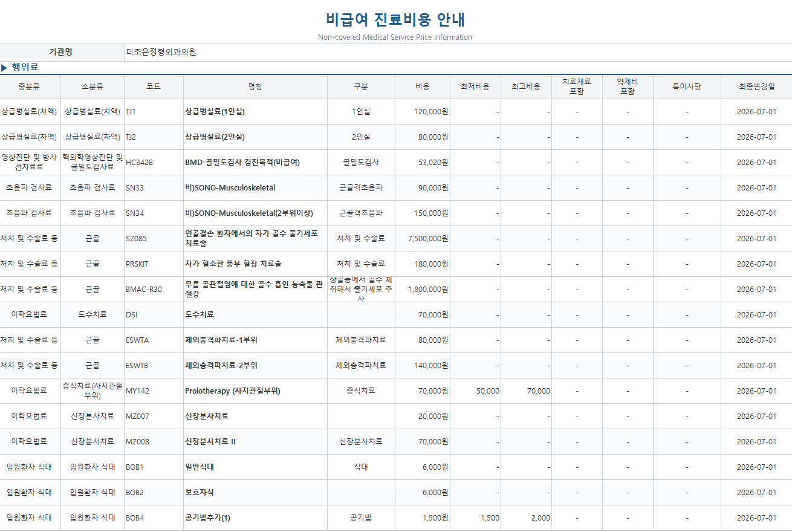Click the item name 상급병실료(2인실)
This screenshot has width=792, height=532.
(x=215, y=137)
